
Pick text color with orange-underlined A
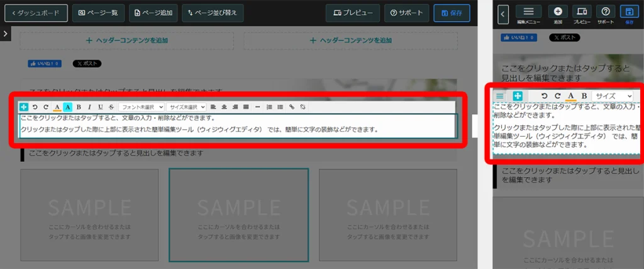(57, 107)
